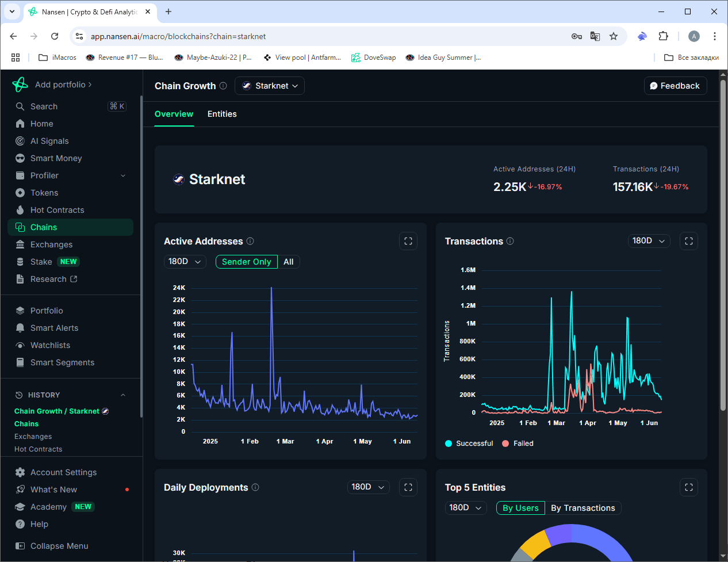
Task: Open Chain Growth / Starknet history item
Action: pos(62,411)
